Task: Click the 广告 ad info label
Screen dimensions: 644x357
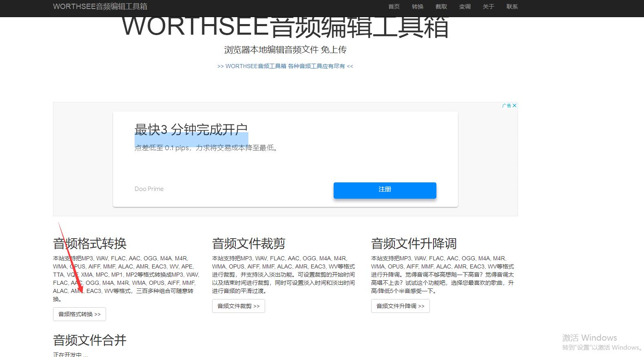Action: 507,105
